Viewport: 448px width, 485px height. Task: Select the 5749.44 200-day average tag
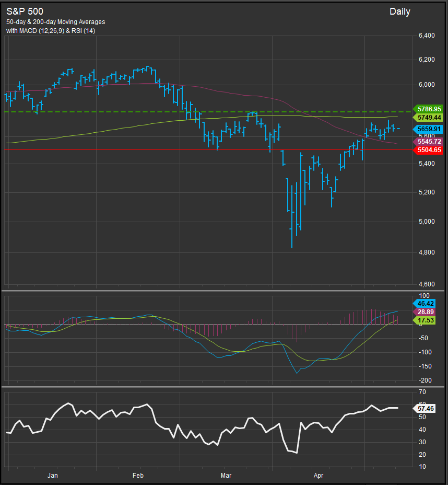[x=428, y=117]
